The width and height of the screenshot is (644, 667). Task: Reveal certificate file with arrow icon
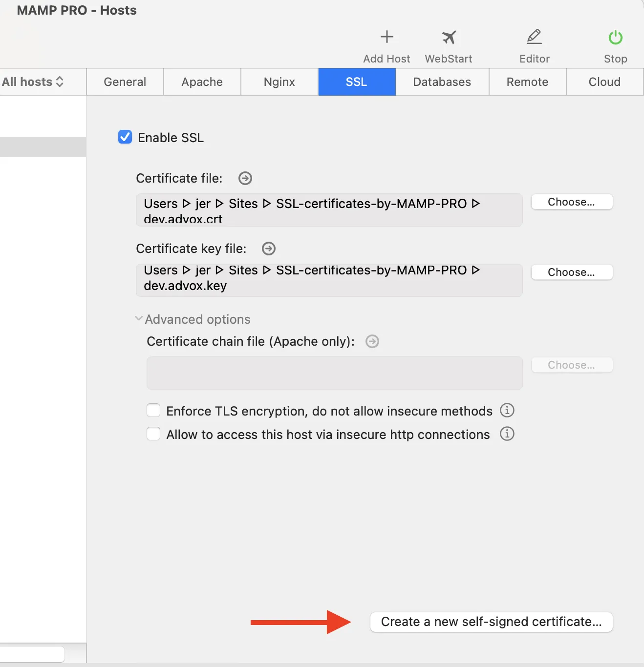click(x=245, y=178)
